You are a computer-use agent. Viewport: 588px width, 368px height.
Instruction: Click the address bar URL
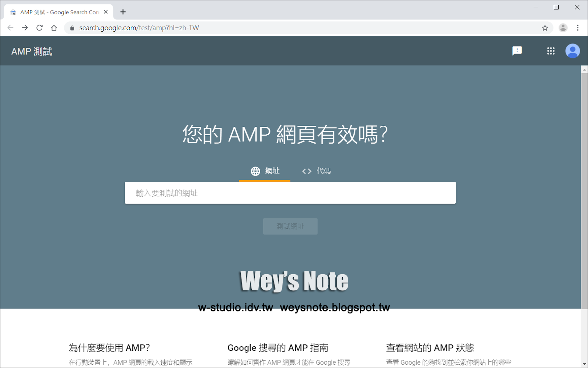[x=139, y=28]
